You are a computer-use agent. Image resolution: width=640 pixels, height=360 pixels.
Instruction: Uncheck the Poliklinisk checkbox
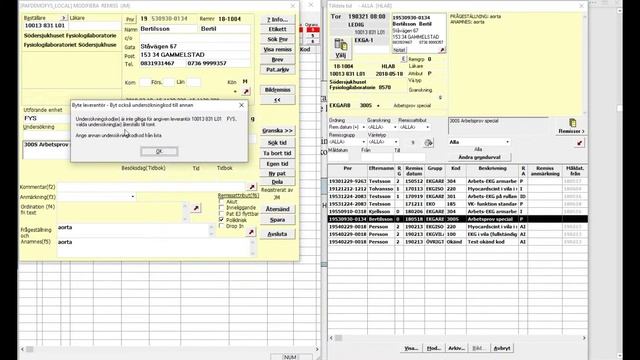221,220
